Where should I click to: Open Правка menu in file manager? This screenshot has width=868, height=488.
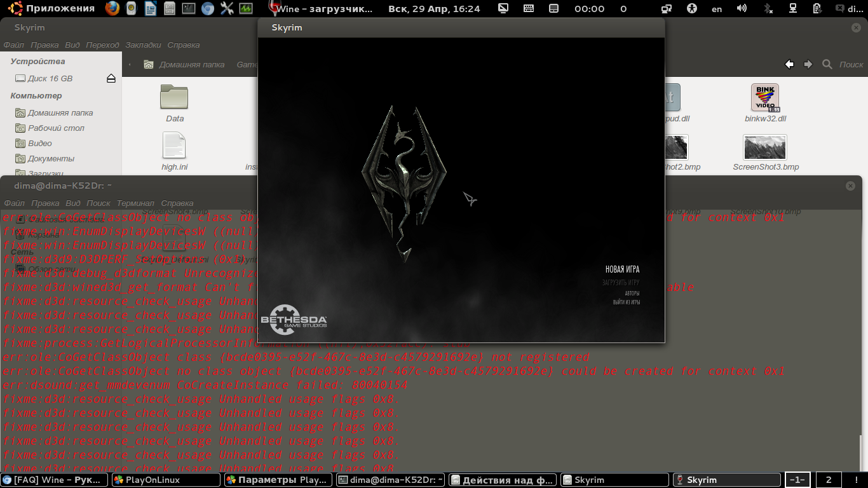pos(44,45)
